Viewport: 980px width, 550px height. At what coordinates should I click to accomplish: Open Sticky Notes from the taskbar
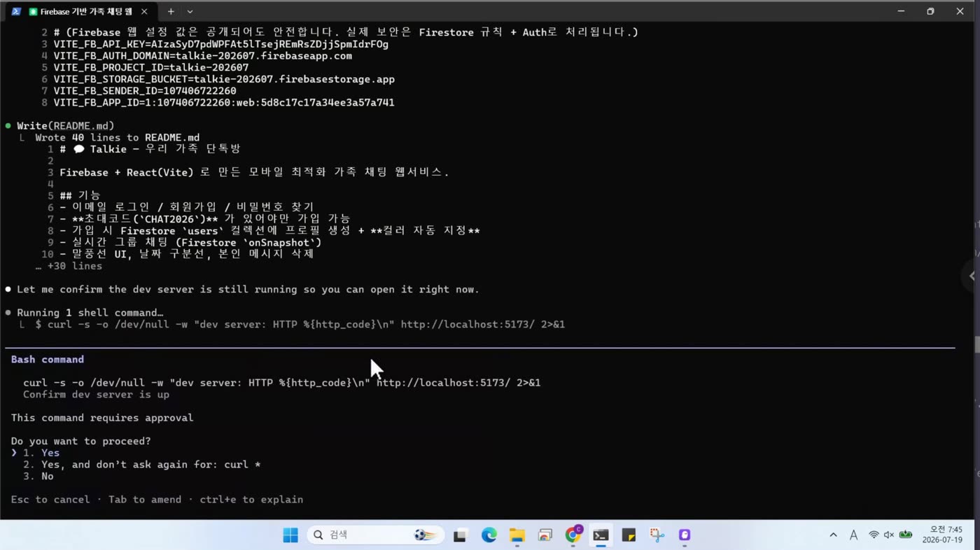[629, 535]
